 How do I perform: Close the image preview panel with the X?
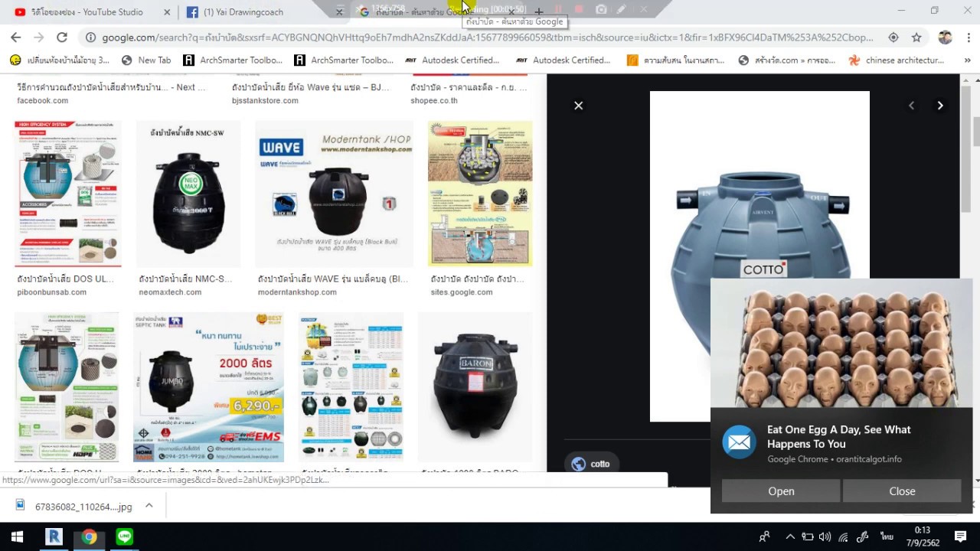579,106
